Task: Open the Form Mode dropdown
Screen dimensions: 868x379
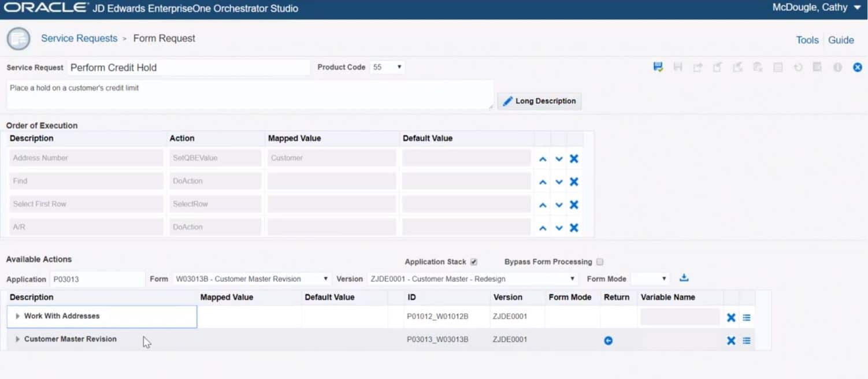Action: point(650,279)
